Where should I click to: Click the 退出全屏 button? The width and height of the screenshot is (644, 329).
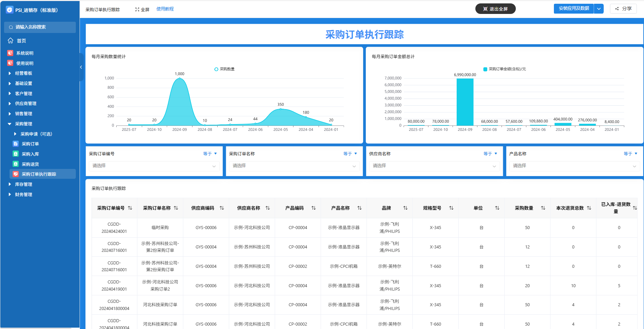tap(495, 9)
